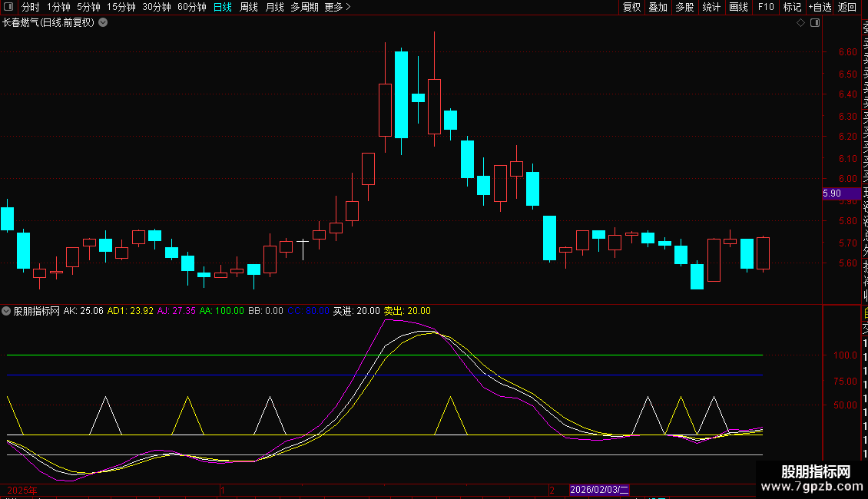Click the 复权 adjustment button

[631, 7]
